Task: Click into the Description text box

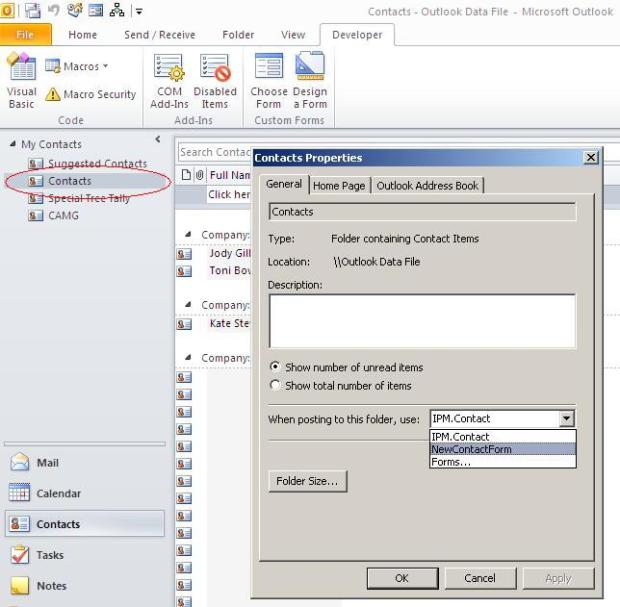Action: (422, 321)
